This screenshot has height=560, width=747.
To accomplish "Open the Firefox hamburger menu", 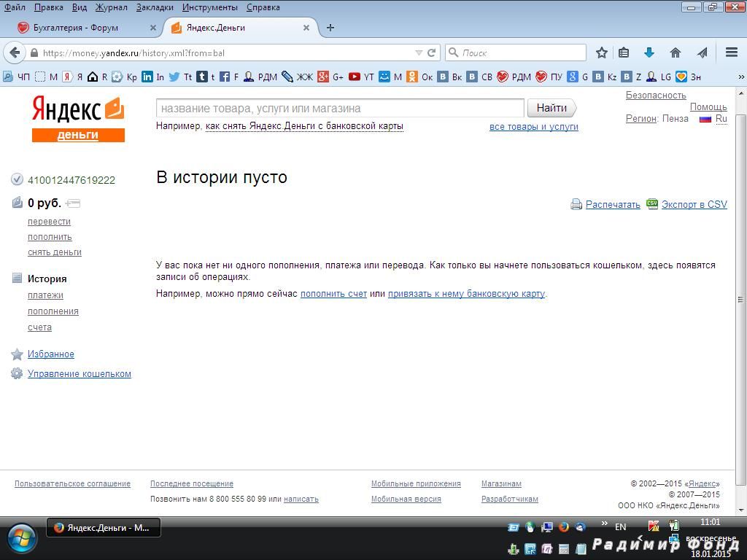I will 732,52.
